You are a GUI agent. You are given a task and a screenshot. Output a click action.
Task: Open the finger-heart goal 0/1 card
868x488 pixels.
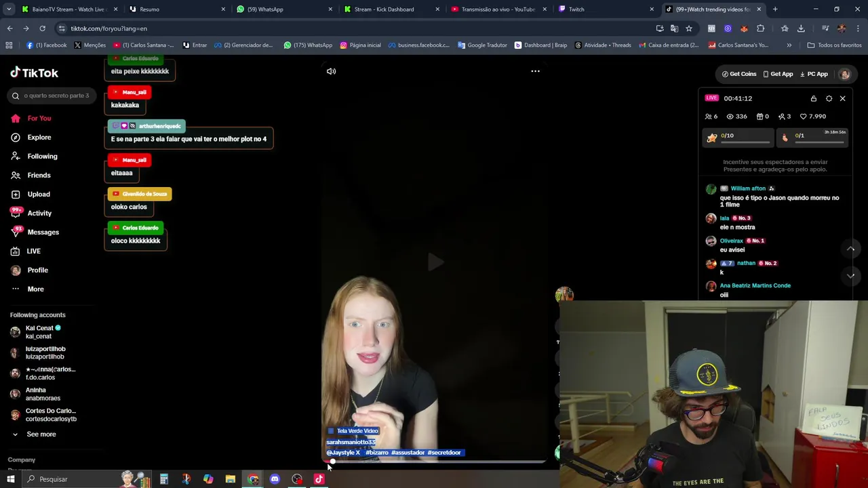812,138
